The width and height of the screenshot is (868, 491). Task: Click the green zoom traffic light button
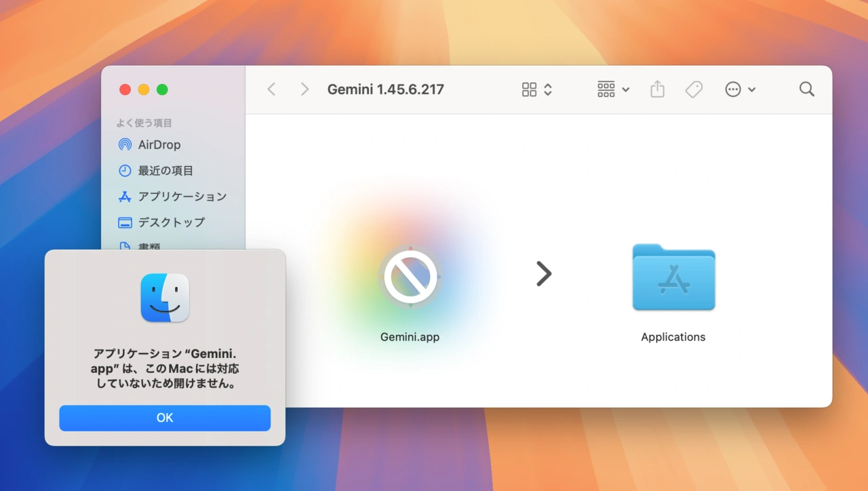(x=163, y=89)
